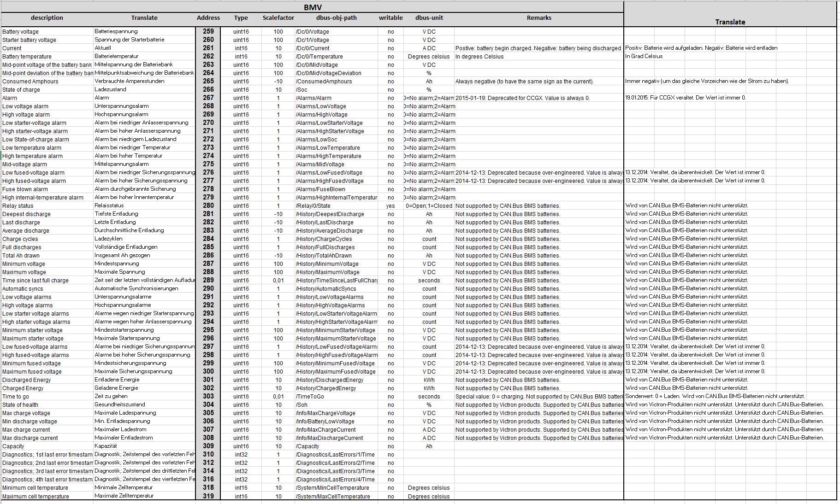Select the '/Relay/0/State' path cell
The height and width of the screenshot is (504, 840).
337,206
